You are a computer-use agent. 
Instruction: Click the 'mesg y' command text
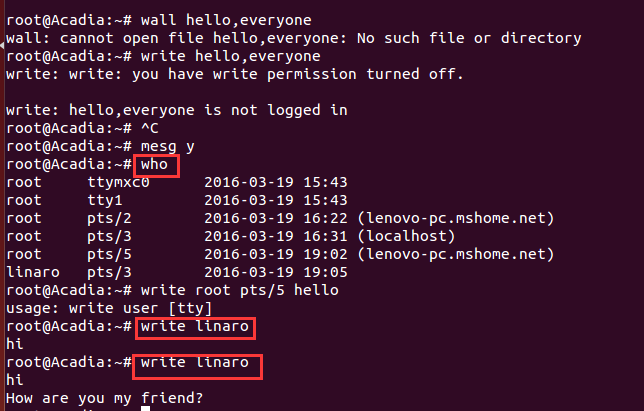(168, 147)
